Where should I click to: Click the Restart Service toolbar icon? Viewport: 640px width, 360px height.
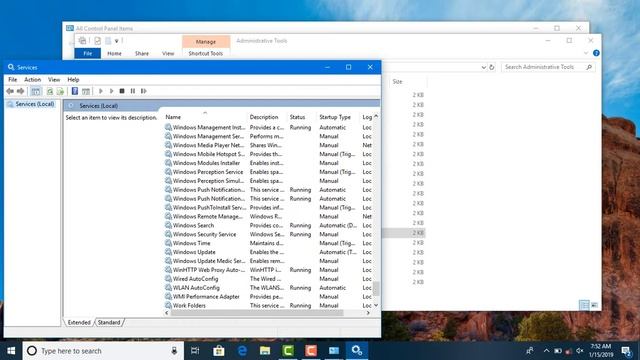[x=143, y=91]
